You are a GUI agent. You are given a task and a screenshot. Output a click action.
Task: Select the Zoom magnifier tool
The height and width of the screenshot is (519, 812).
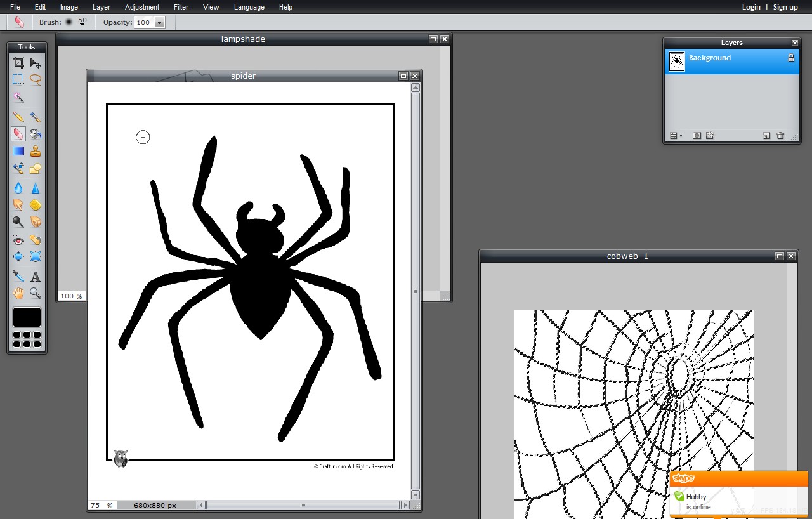tap(36, 293)
